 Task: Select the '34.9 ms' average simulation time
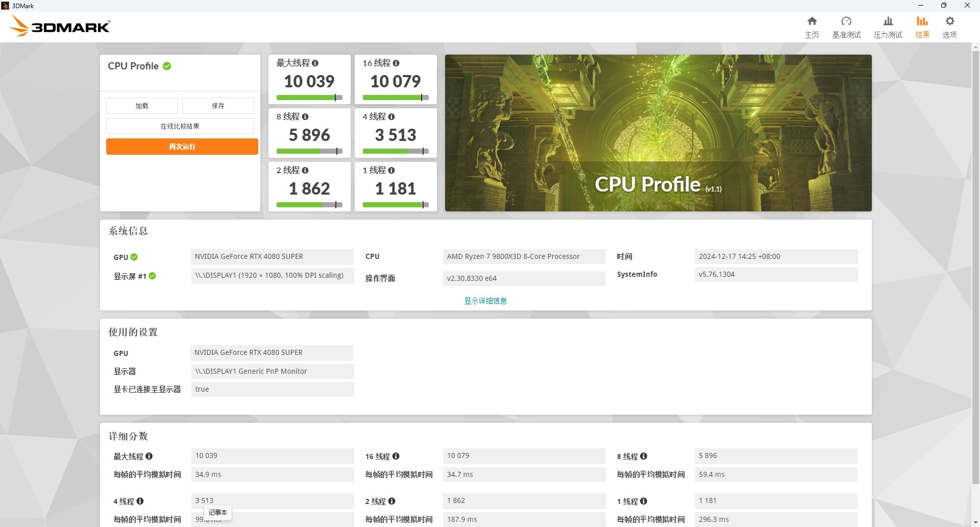pos(272,474)
